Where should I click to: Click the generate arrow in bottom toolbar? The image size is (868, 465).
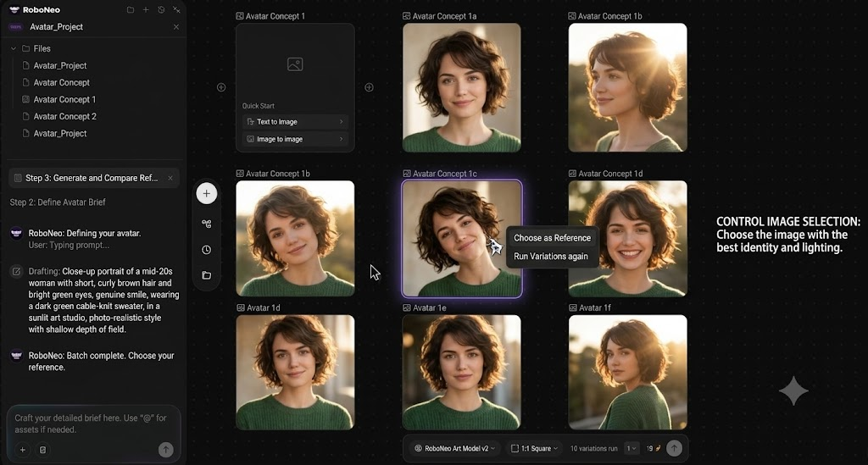674,448
